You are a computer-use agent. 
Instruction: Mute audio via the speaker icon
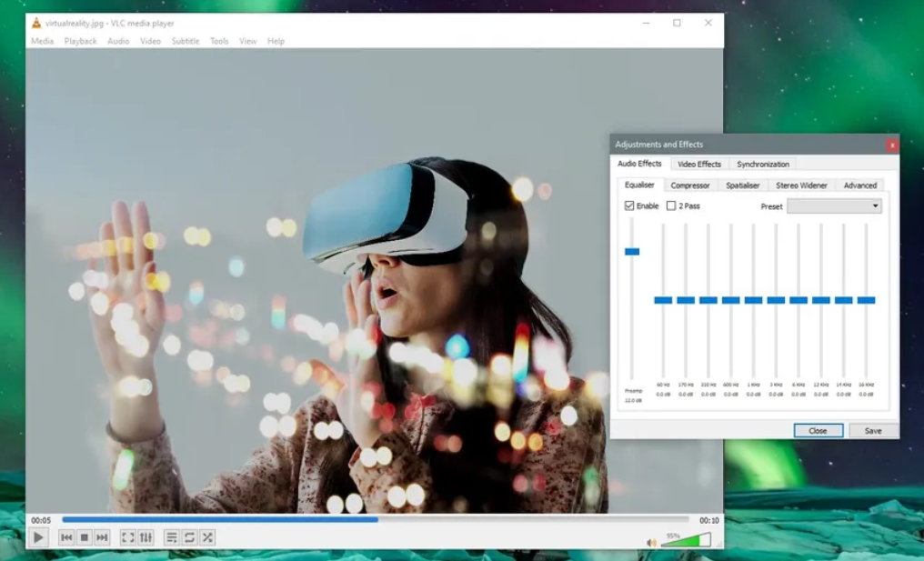(651, 543)
